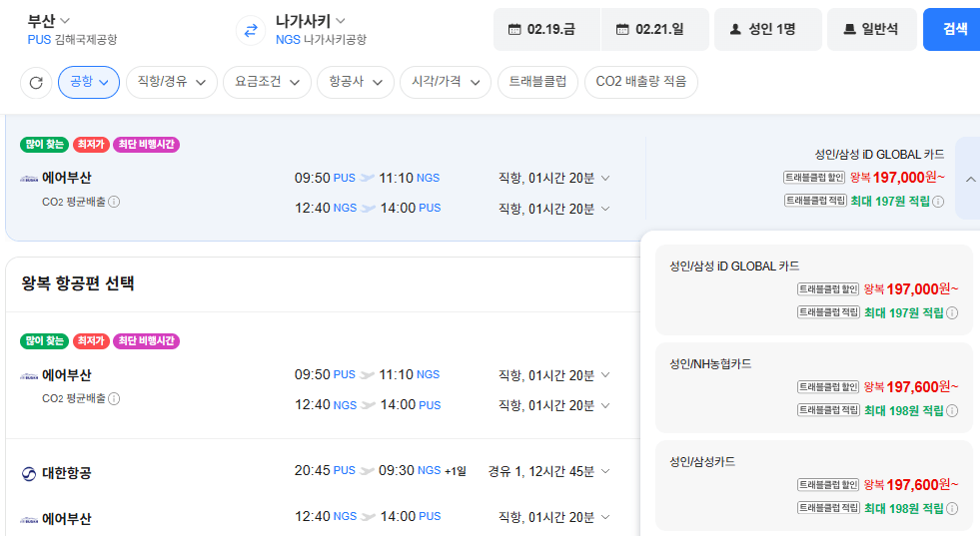This screenshot has height=536, width=980.
Task: Click the seat class icon
Action: 849,29
